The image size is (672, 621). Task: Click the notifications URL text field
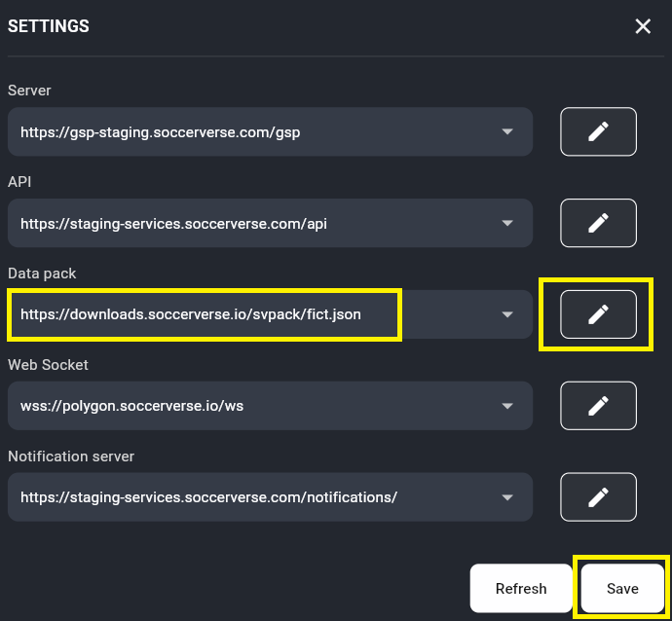click(x=208, y=497)
